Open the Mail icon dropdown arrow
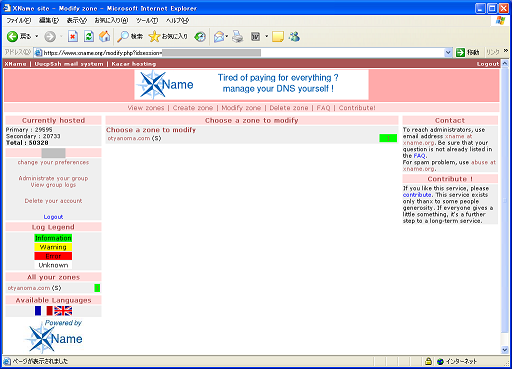The width and height of the screenshot is (512, 369). point(227,36)
